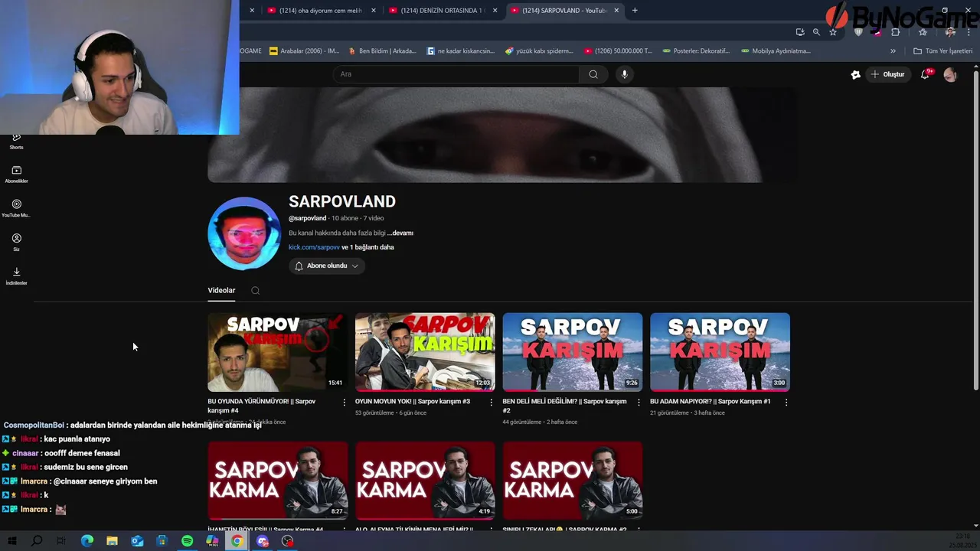Open the channel's Videolar tab

click(x=221, y=291)
